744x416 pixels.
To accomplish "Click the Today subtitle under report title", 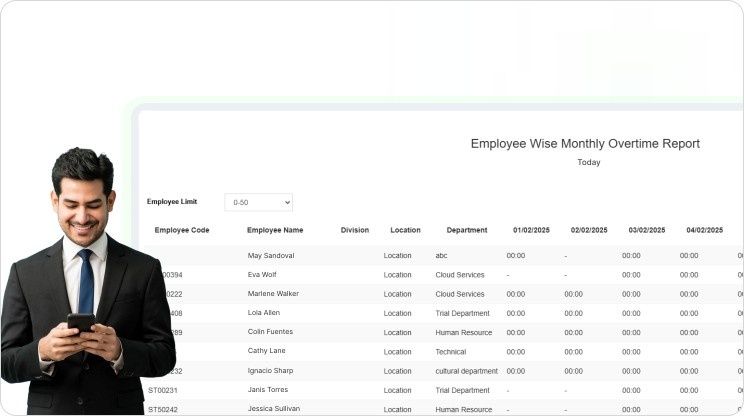I will click(x=589, y=162).
